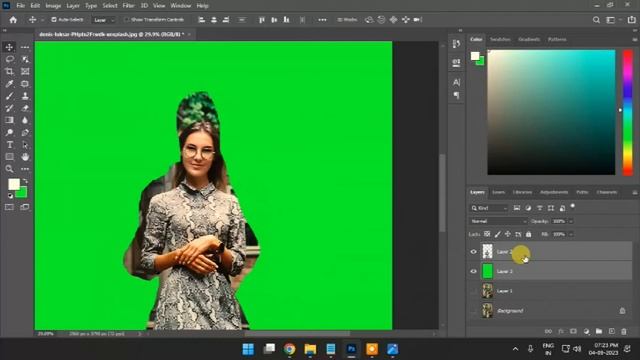Create a new group folder icon
Image resolution: width=640 pixels, height=360 pixels.
(599, 331)
